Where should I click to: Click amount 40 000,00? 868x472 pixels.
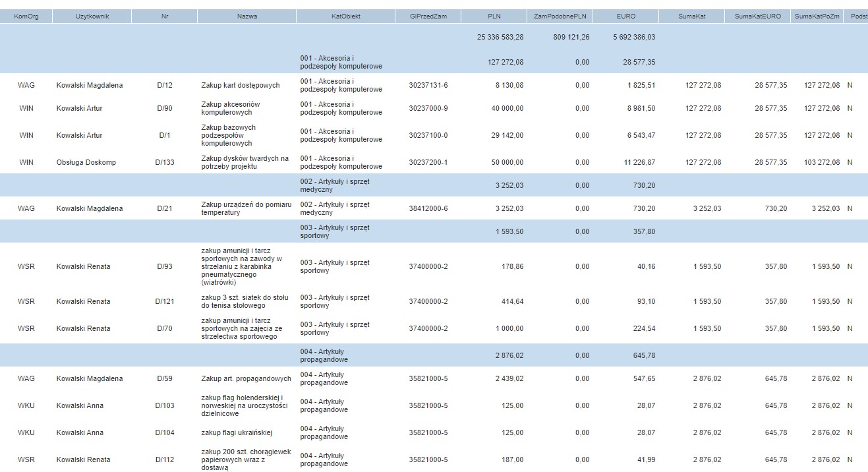[x=507, y=108]
